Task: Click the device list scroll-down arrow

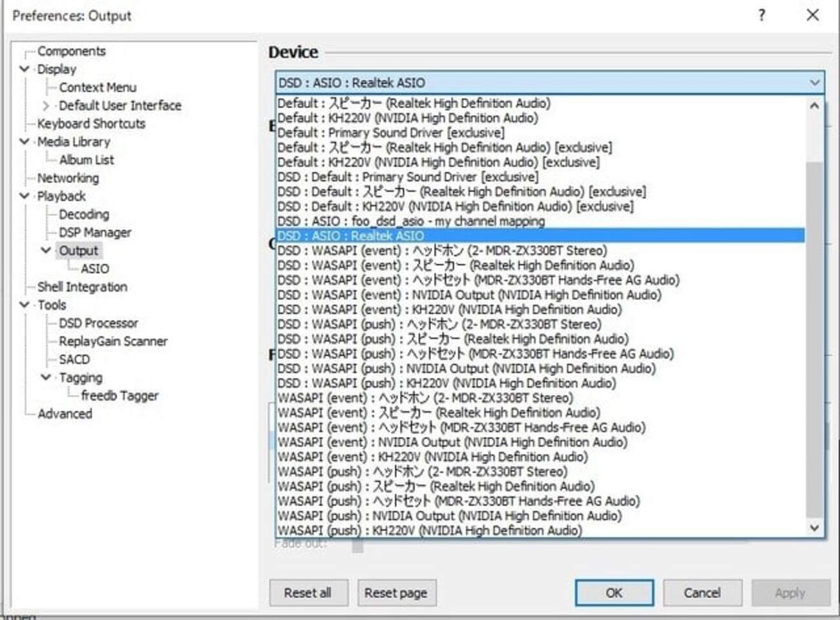Action: click(814, 528)
